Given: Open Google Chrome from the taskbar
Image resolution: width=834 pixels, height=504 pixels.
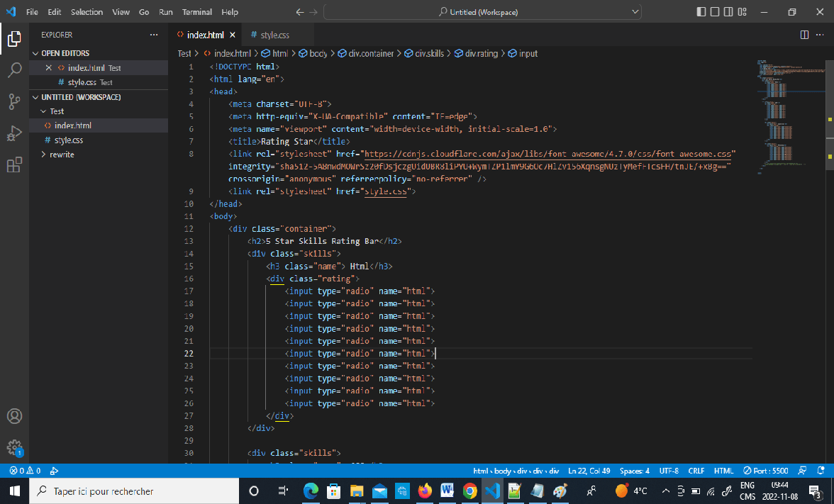Looking at the screenshot, I should (x=469, y=491).
